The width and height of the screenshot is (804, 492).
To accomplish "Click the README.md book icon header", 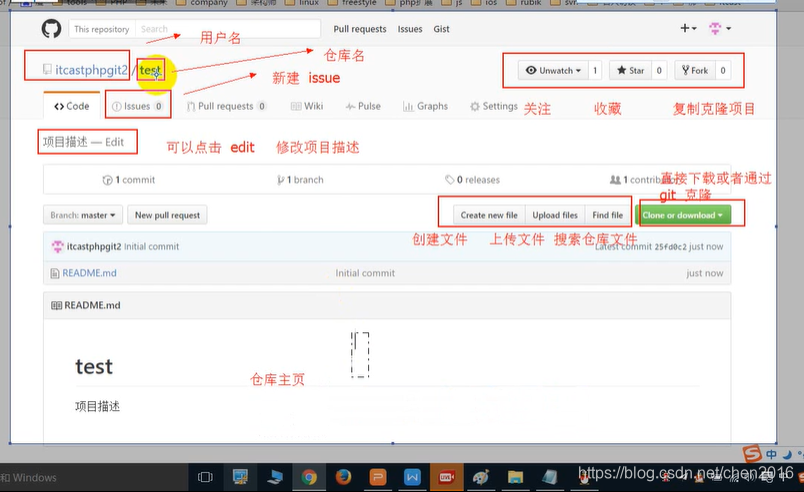I will (56, 305).
